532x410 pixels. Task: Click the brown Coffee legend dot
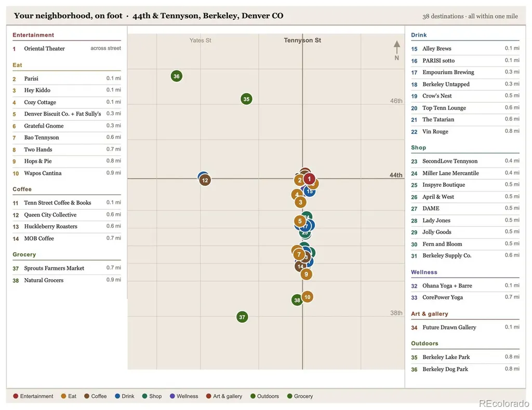(x=87, y=396)
